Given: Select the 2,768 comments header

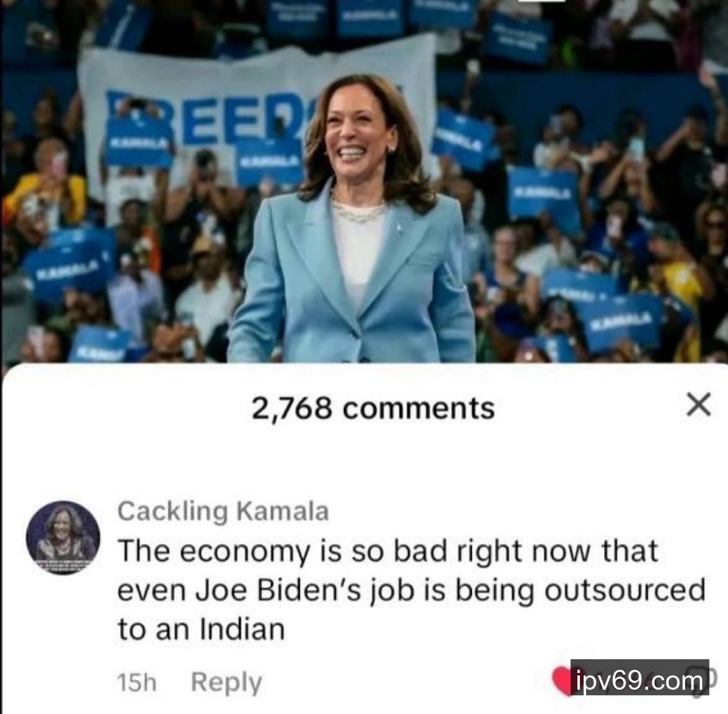Looking at the screenshot, I should pos(373,408).
